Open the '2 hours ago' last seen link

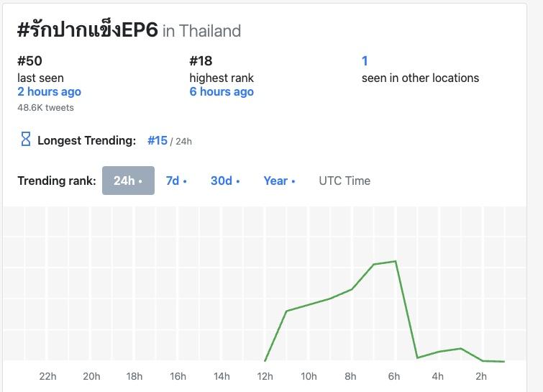pos(49,91)
